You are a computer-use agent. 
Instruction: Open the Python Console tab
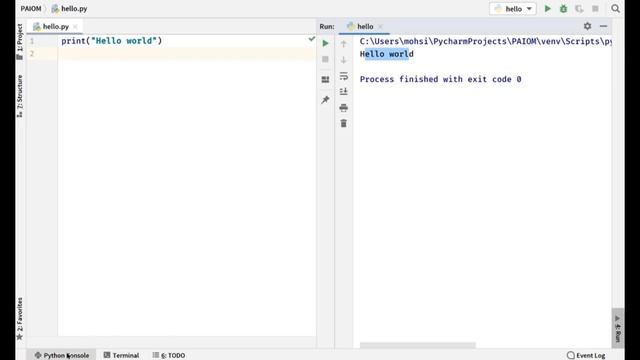[62, 355]
